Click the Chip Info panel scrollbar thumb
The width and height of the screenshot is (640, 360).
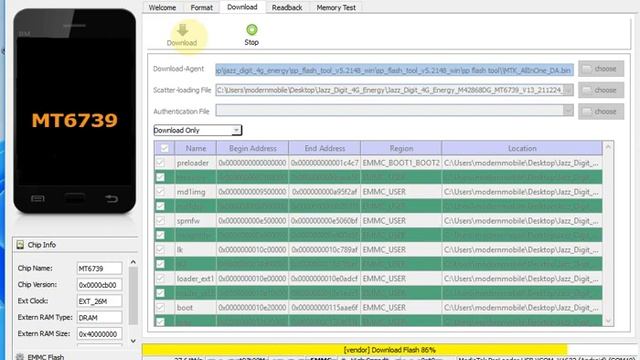133,296
